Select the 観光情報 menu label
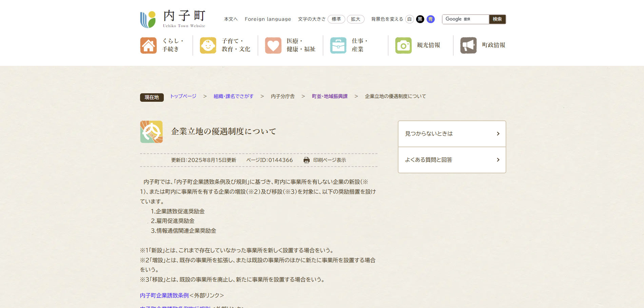This screenshot has width=644, height=308. pos(429,45)
